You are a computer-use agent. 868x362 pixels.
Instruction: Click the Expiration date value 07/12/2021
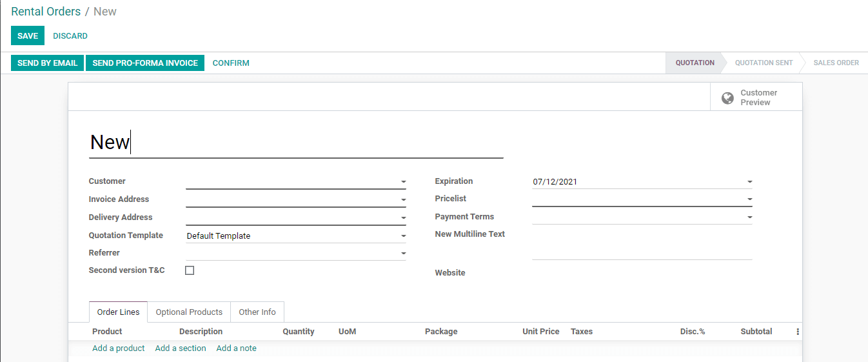(555, 182)
